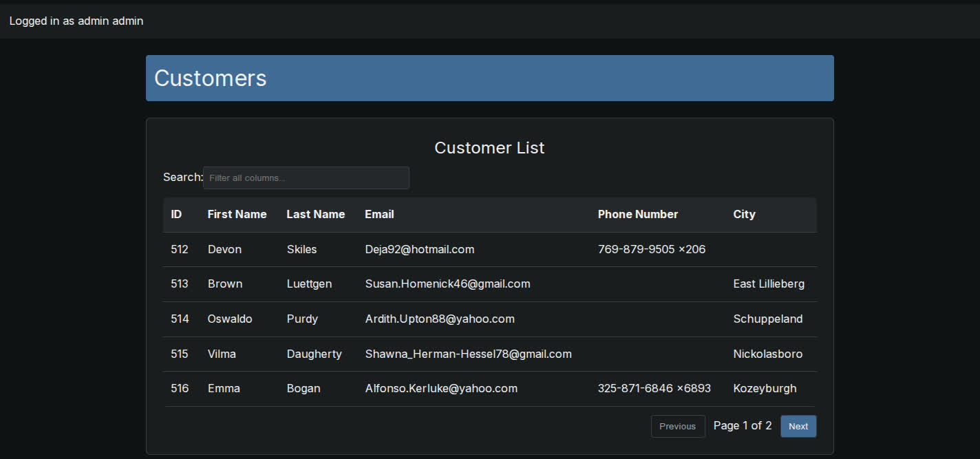Go to the Next page of customers
Viewport: 980px width, 459px height.
798,426
